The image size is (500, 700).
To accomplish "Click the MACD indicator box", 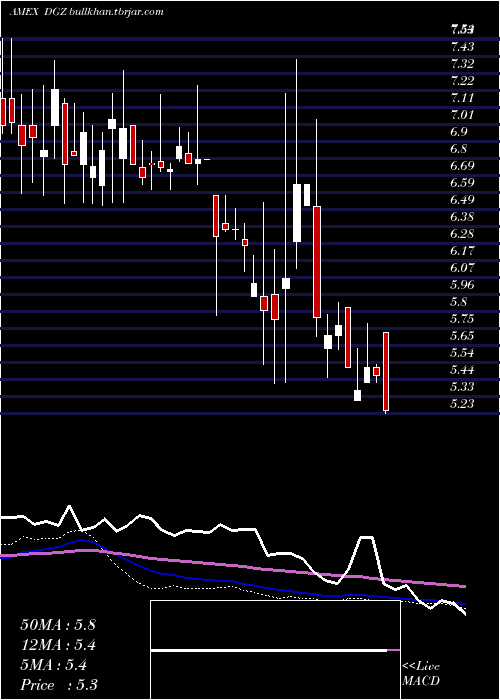I will coord(275,650).
